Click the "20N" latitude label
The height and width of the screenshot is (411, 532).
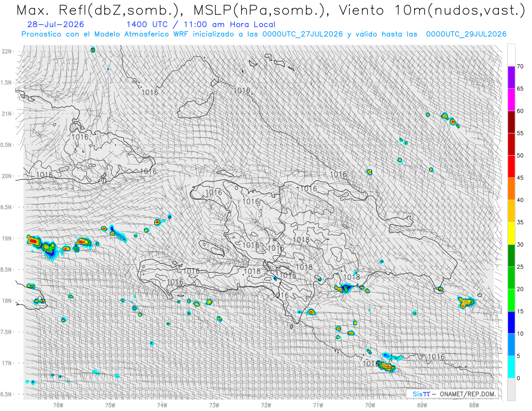point(7,176)
